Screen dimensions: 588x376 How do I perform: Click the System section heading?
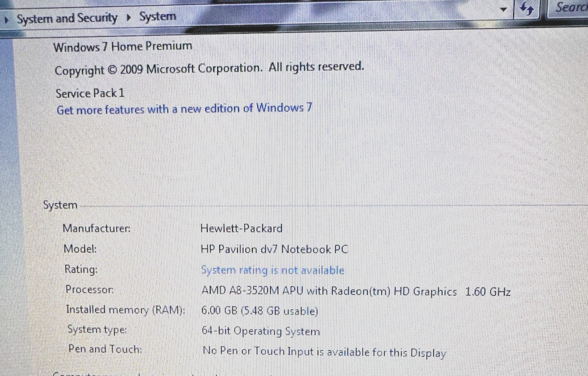click(x=60, y=205)
